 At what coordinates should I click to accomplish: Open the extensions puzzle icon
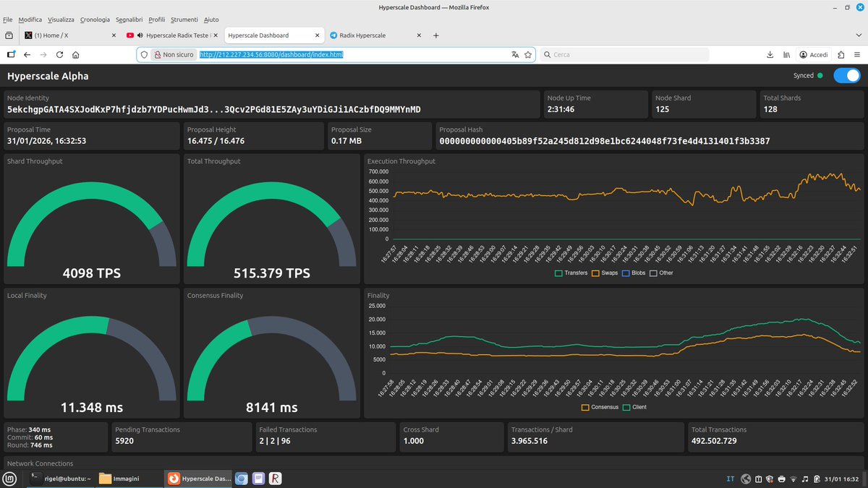841,54
